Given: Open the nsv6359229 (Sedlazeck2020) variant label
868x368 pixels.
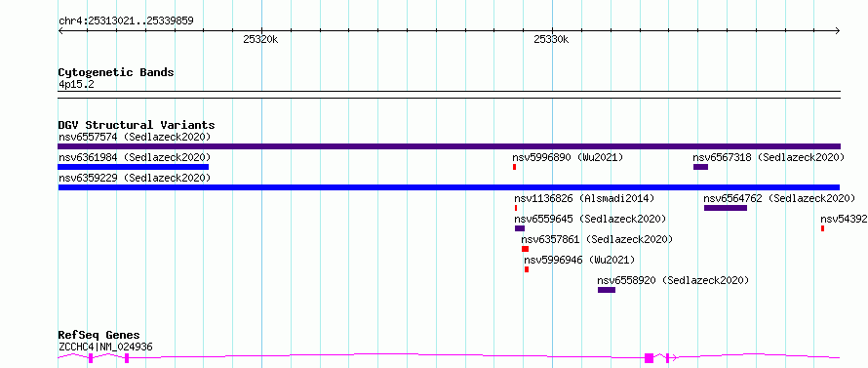Looking at the screenshot, I should [x=135, y=178].
